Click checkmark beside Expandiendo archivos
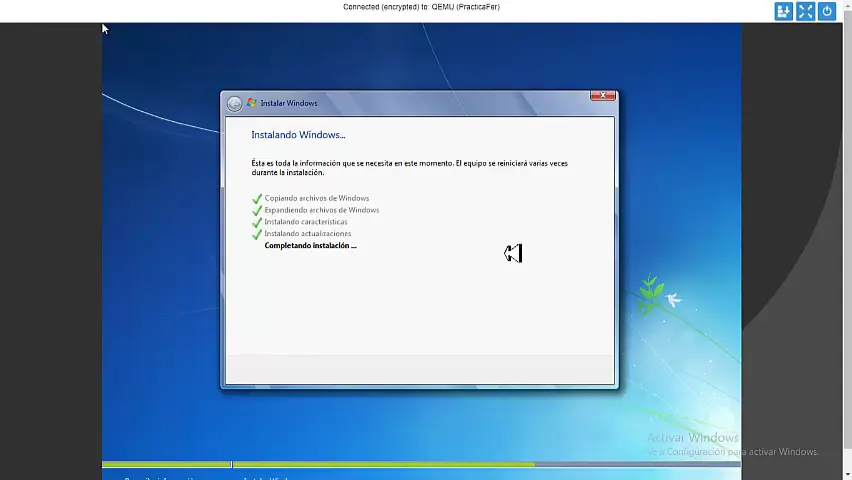 [257, 211]
